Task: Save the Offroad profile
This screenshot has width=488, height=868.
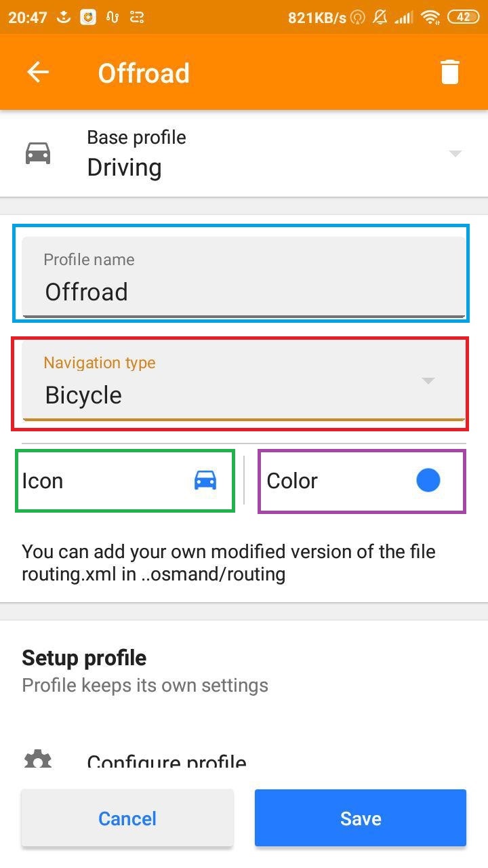Action: coord(360,818)
